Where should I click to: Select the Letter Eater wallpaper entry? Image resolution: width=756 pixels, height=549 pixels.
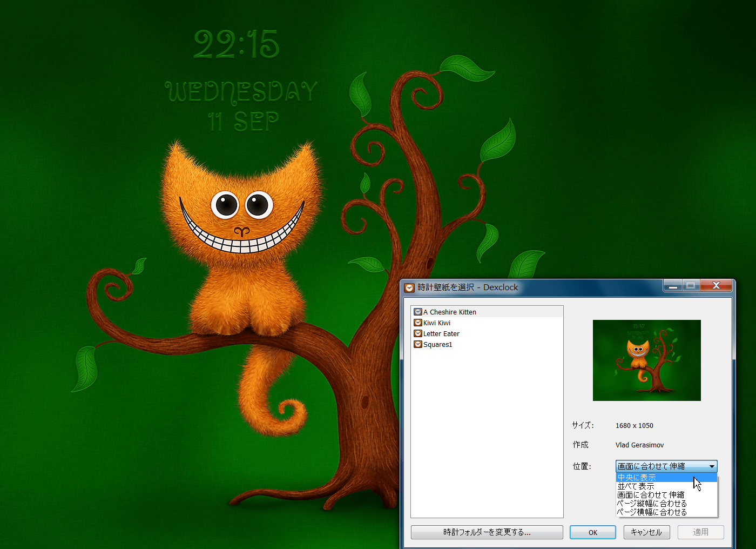click(487, 333)
